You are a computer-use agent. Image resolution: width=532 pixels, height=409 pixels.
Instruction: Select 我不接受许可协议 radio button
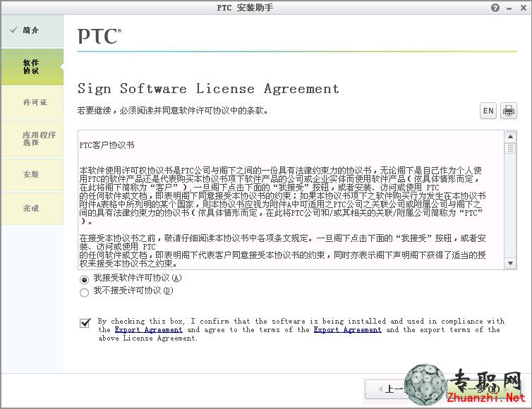[84, 293]
